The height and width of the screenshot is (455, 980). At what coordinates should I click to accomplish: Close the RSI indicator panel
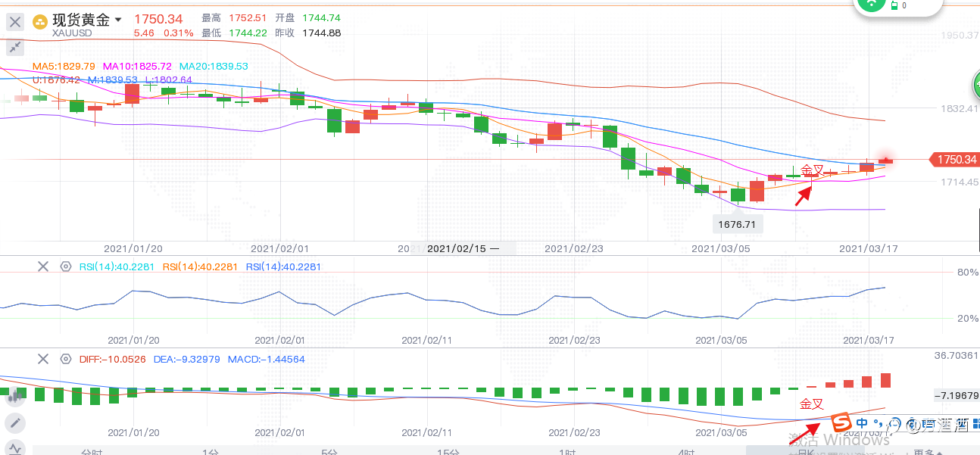pos(43,266)
